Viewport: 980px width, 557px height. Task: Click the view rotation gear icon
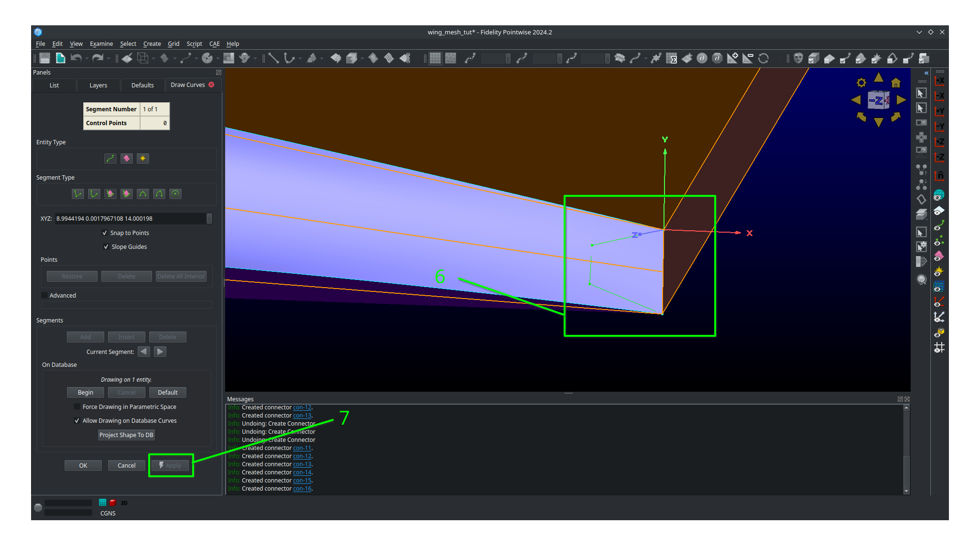(861, 82)
